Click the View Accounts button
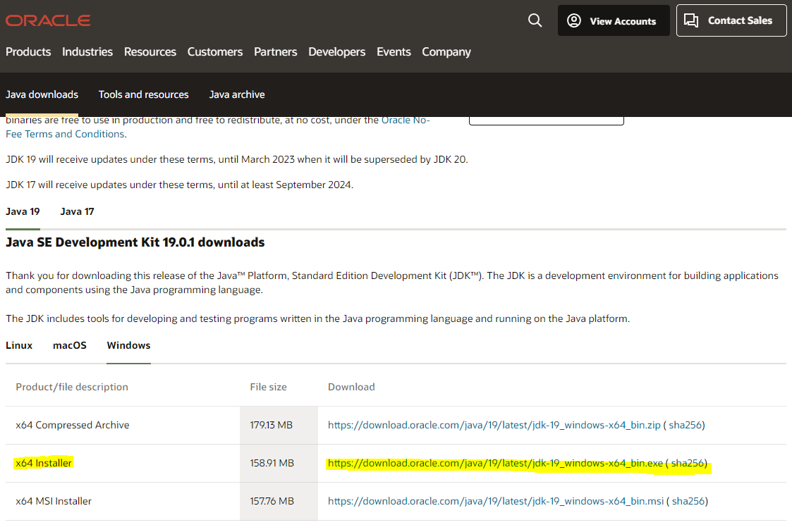792x532 pixels. coord(614,20)
